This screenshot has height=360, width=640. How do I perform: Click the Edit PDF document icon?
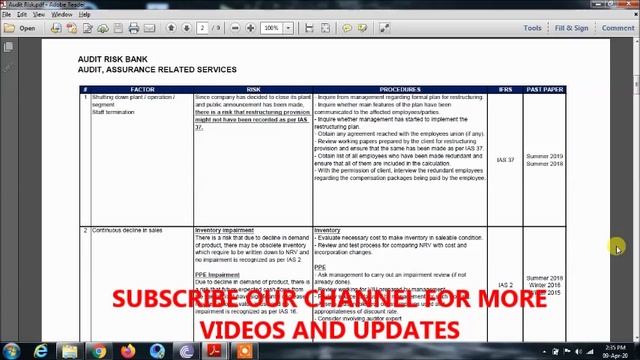87,28
